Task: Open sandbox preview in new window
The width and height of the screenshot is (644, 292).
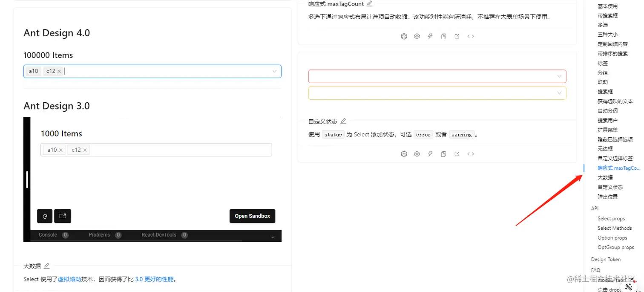Action: point(63,216)
